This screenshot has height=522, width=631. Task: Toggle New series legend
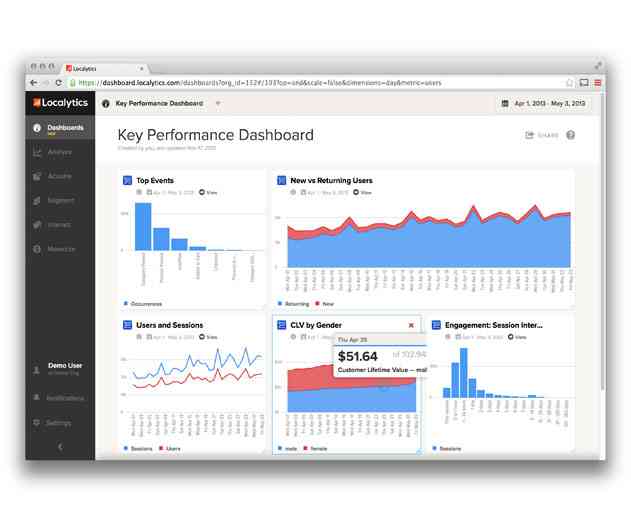point(324,304)
